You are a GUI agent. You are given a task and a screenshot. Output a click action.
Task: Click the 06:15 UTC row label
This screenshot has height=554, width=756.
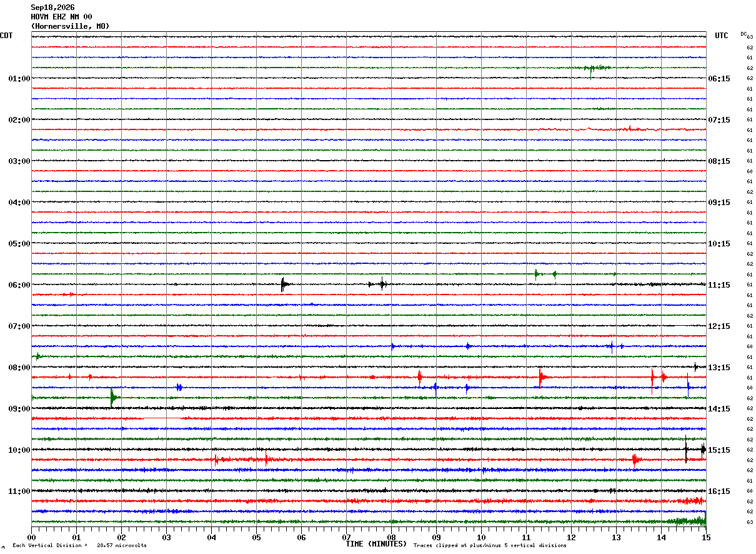719,79
